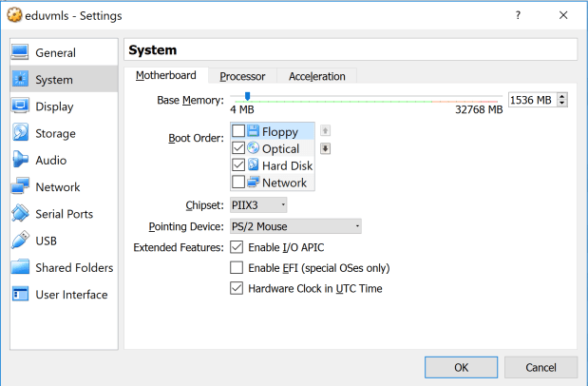This screenshot has width=588, height=386.
Task: Open the Pointing Device dropdown
Action: click(294, 226)
